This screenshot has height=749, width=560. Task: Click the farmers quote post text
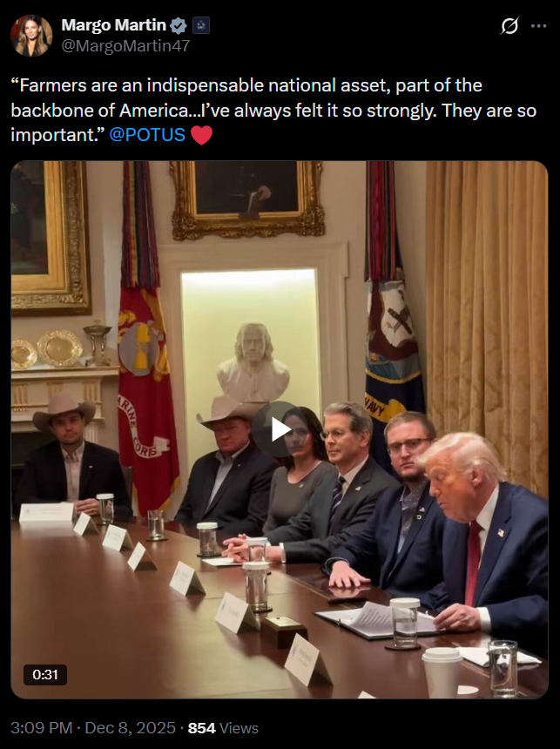point(273,110)
